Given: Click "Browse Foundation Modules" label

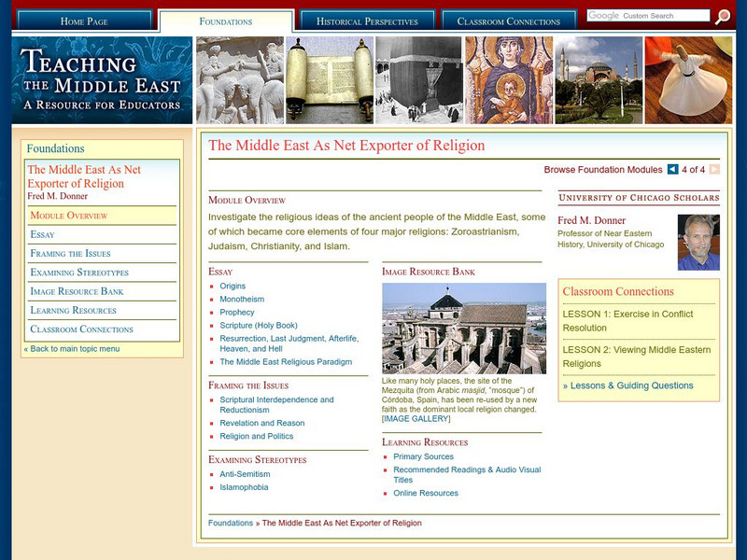Looking at the screenshot, I should [x=603, y=170].
